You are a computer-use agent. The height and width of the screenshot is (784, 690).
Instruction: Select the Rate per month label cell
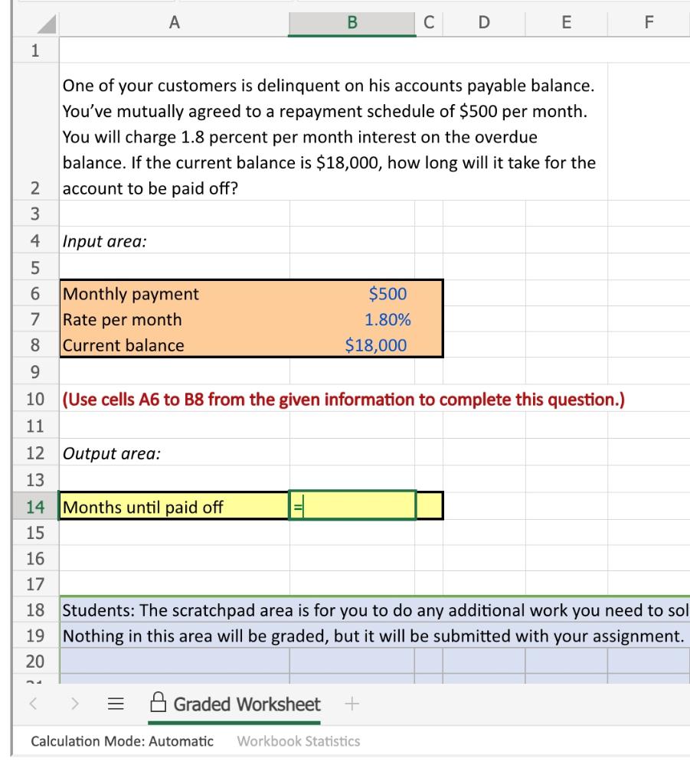[x=175, y=319]
